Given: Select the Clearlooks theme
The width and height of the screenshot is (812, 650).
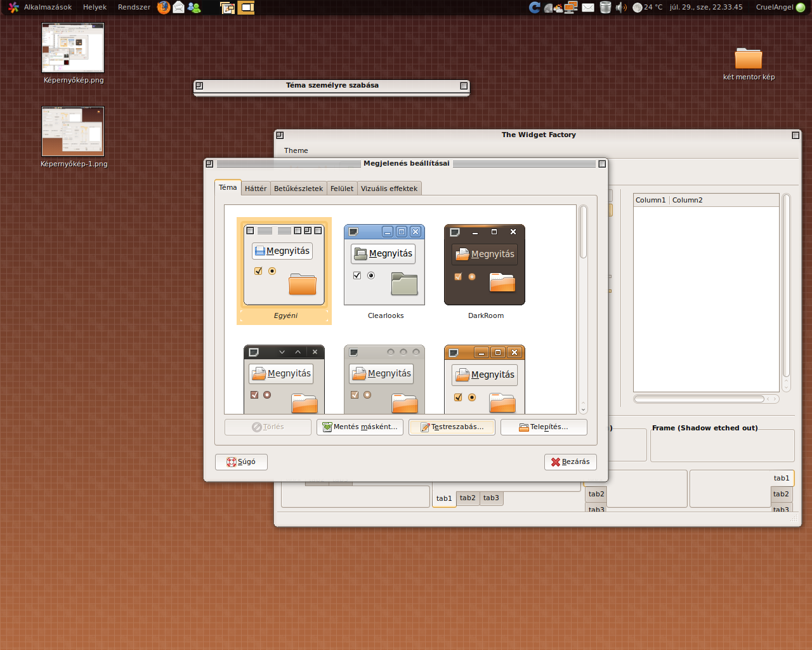Looking at the screenshot, I should pos(384,271).
